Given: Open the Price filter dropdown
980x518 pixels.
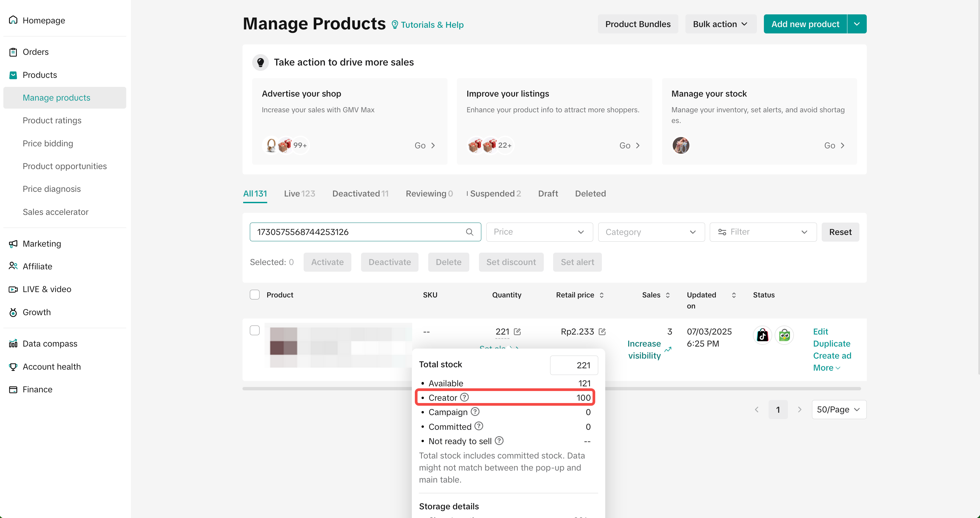Looking at the screenshot, I should [539, 232].
